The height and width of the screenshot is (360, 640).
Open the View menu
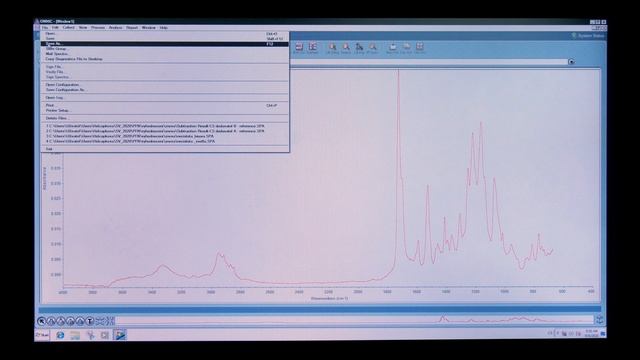click(x=83, y=28)
